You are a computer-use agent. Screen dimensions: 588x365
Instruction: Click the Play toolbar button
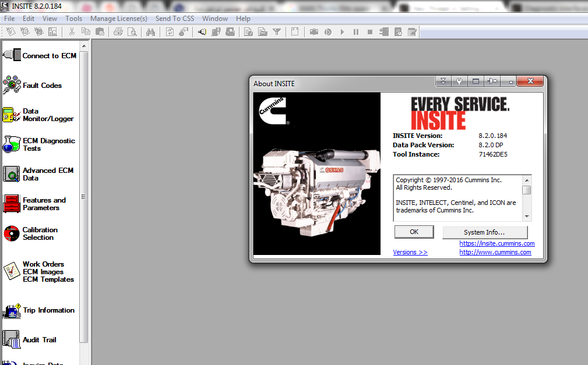click(x=342, y=32)
